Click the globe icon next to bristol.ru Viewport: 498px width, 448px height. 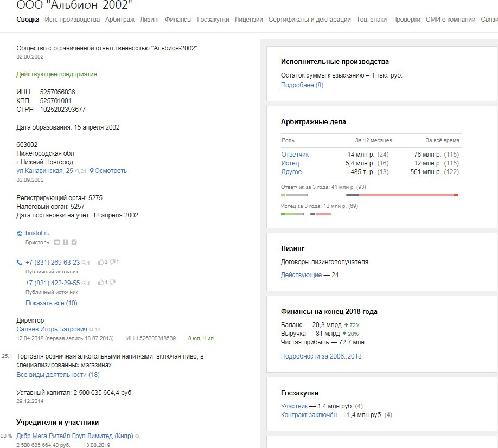[20, 234]
